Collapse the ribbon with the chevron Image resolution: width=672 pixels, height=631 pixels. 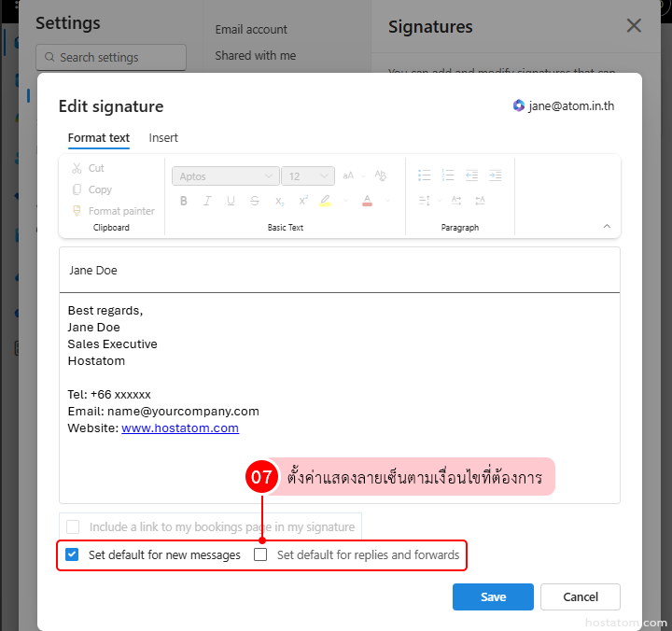tap(607, 226)
